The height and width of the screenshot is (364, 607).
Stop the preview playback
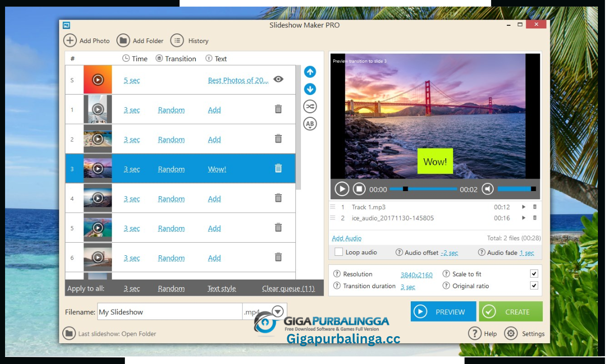click(x=359, y=189)
